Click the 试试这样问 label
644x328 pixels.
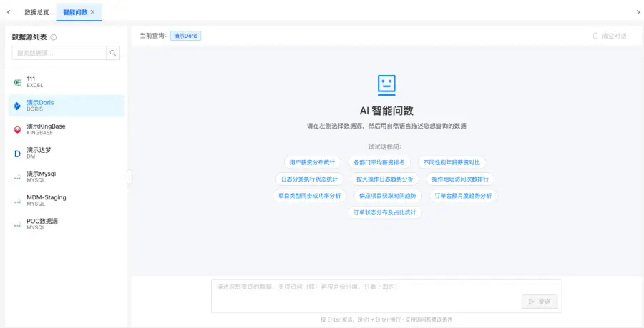click(385, 146)
